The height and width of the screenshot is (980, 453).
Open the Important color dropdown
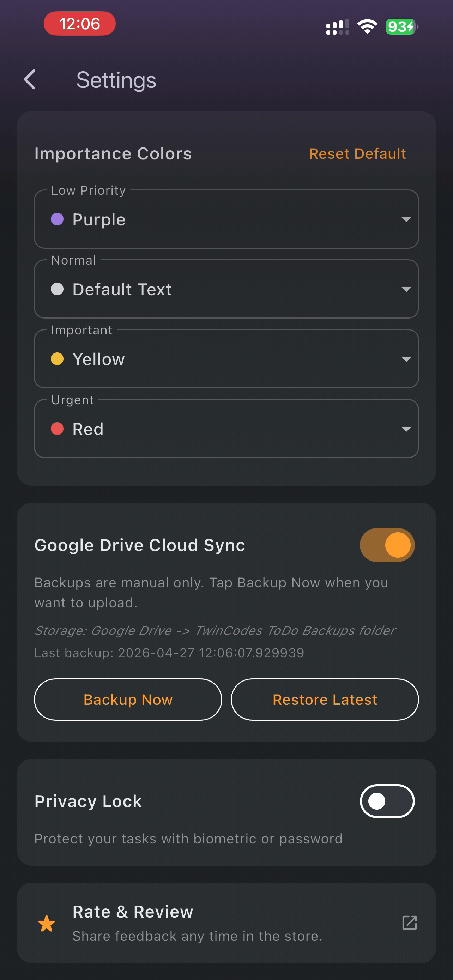pos(226,359)
